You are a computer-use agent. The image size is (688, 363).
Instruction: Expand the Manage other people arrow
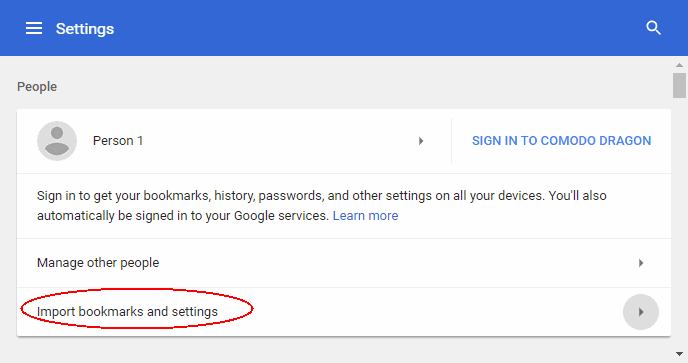(x=641, y=263)
